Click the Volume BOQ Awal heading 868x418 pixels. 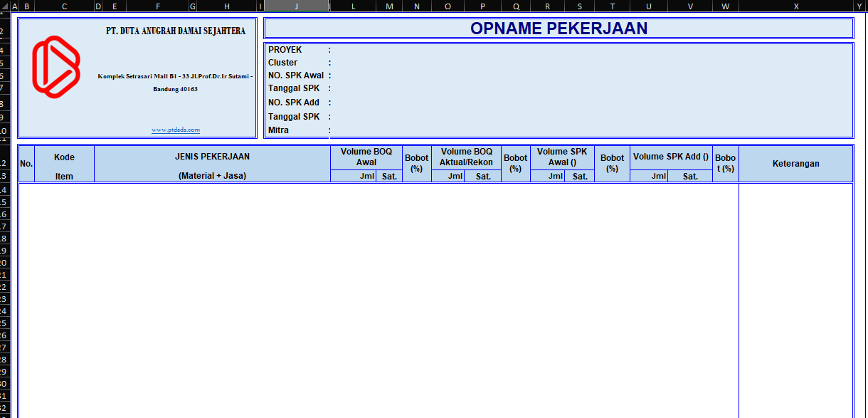pos(366,157)
